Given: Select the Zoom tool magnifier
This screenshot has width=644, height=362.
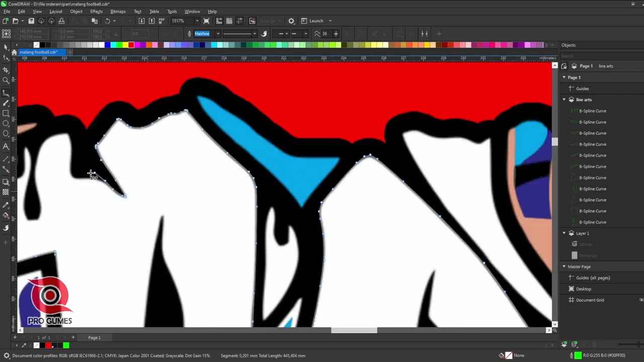Looking at the screenshot, I should [x=6, y=80].
